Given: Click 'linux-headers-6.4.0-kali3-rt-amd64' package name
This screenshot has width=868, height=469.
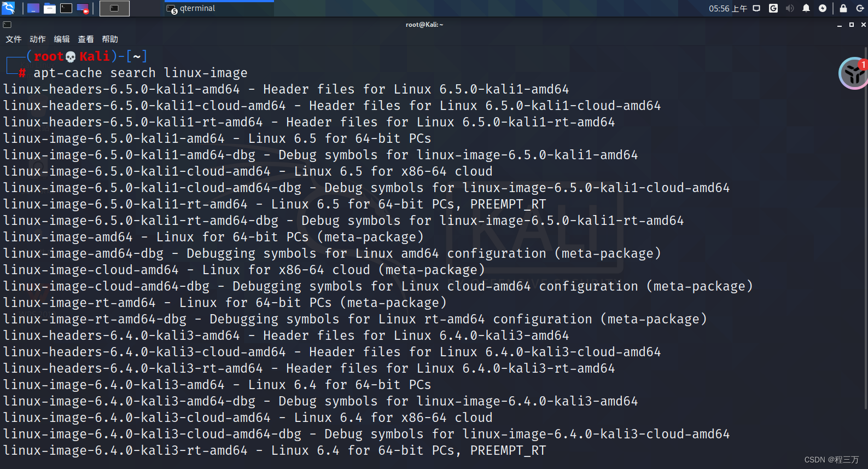Looking at the screenshot, I should [133, 368].
